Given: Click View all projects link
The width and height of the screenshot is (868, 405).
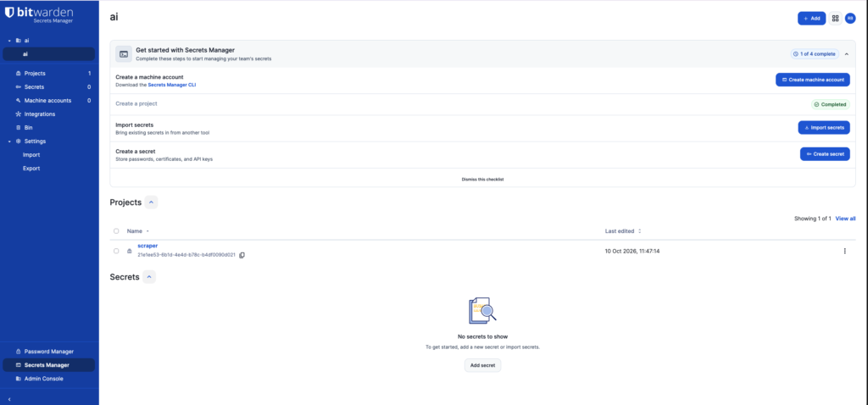Looking at the screenshot, I should 845,219.
